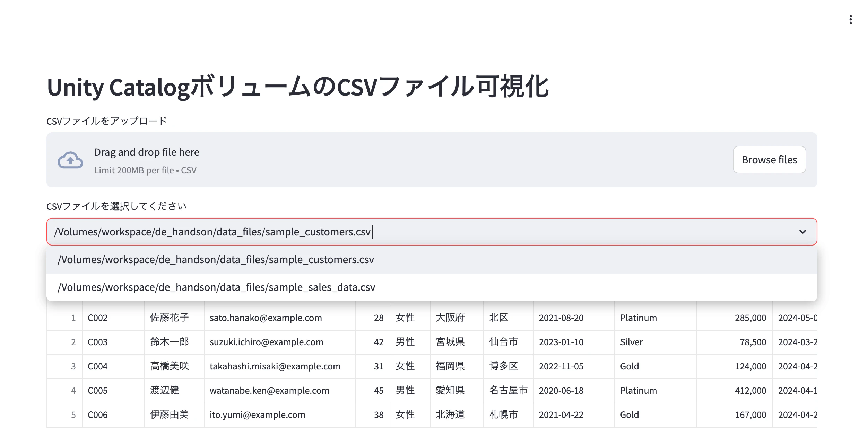Click the name cell 渡辺健

[x=174, y=391]
